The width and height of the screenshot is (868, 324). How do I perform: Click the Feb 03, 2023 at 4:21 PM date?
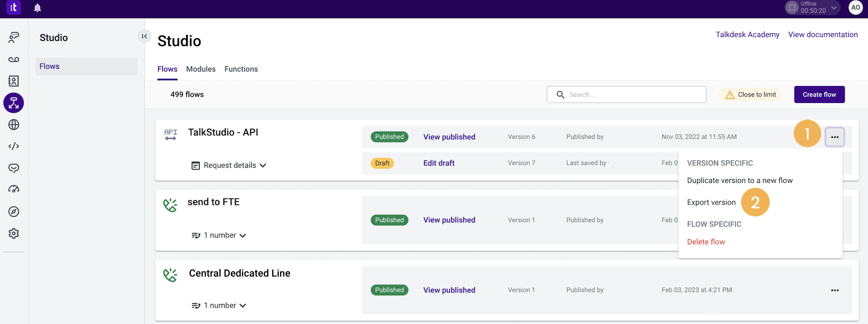point(696,290)
